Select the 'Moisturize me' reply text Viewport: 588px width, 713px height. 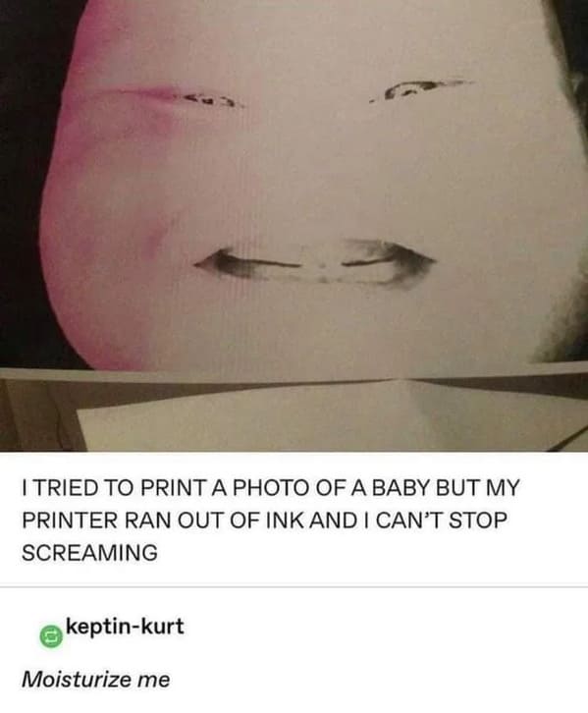pos(96,680)
